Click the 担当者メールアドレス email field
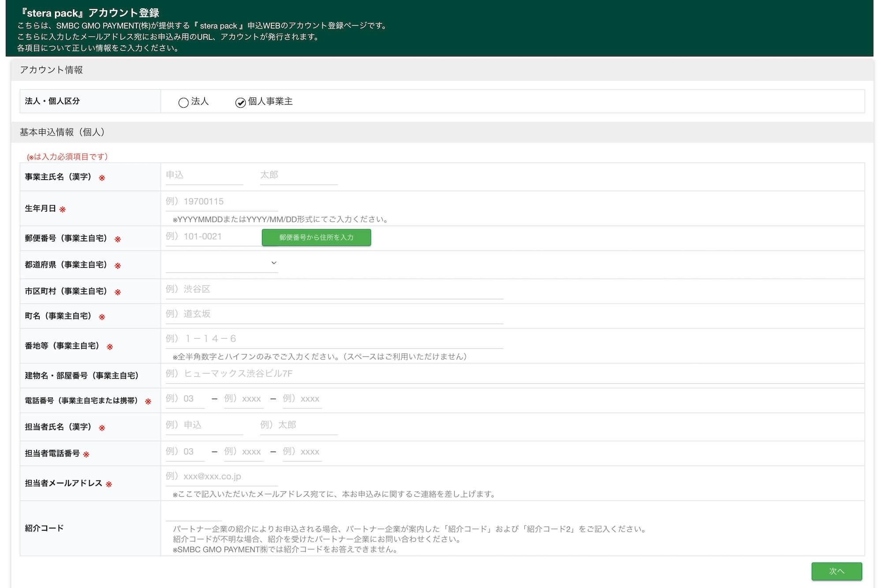The height and width of the screenshot is (588, 882). pos(222,476)
